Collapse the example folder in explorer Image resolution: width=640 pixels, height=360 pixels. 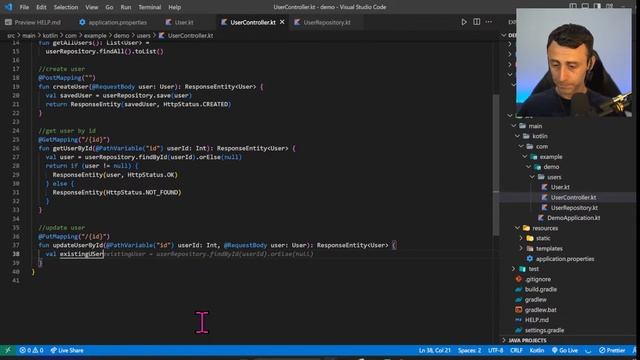(525, 156)
